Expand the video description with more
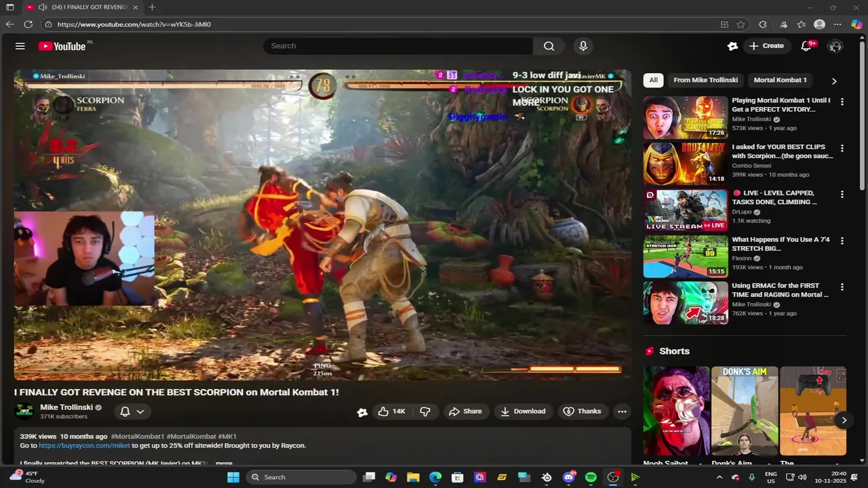The width and height of the screenshot is (868, 488). (x=224, y=464)
